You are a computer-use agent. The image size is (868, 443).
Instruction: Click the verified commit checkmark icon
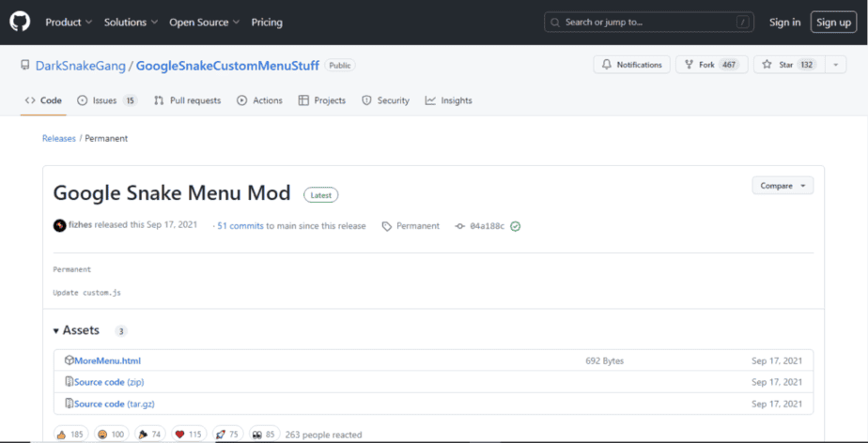click(x=516, y=226)
